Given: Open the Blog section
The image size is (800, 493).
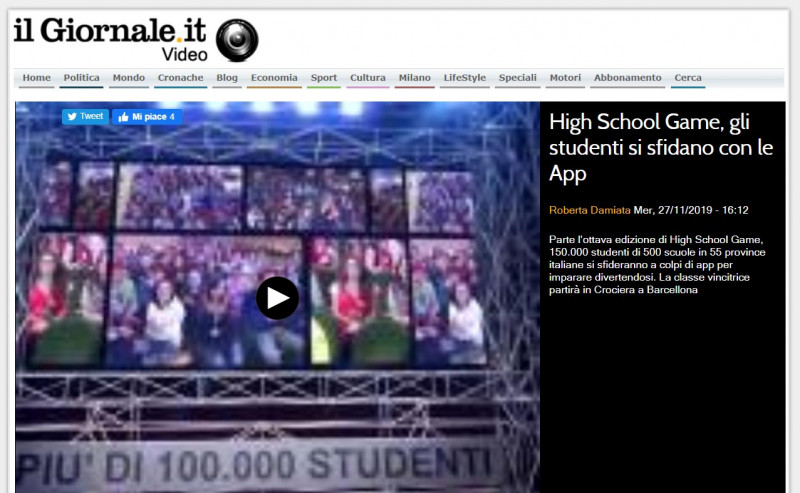Looking at the screenshot, I should [x=227, y=78].
